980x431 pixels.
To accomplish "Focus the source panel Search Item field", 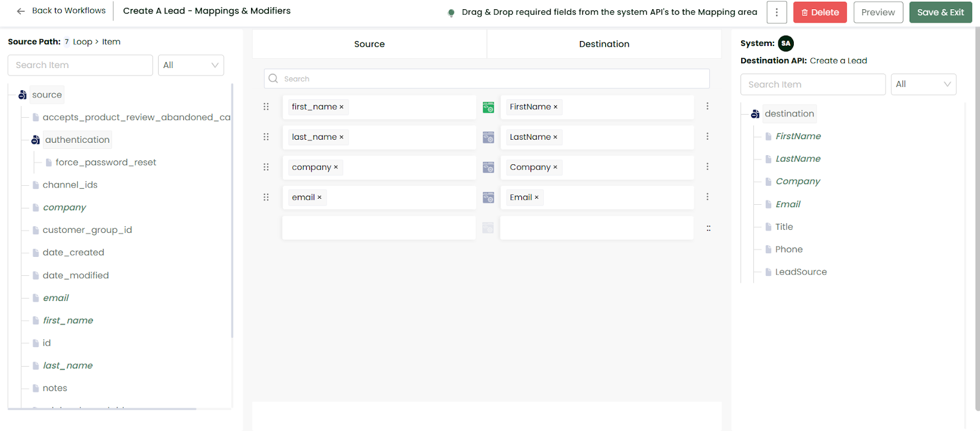I will pyautogui.click(x=80, y=65).
